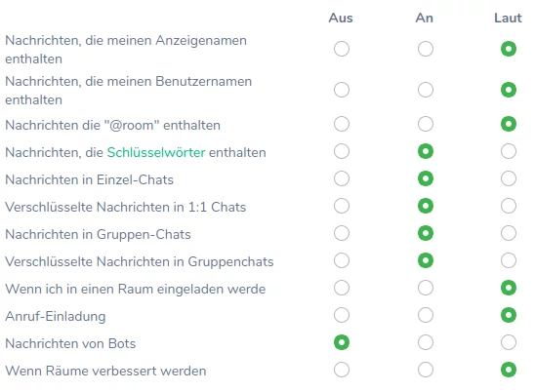
Task: Set Nachrichten von Bots to Laut
Action: click(509, 342)
